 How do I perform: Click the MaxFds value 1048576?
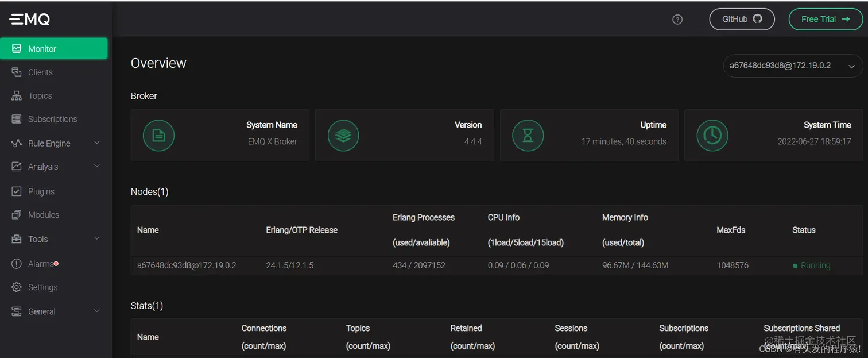coord(733,265)
